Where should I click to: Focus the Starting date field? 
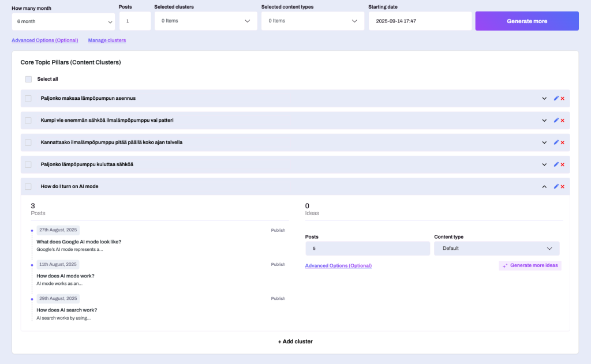pyautogui.click(x=420, y=21)
